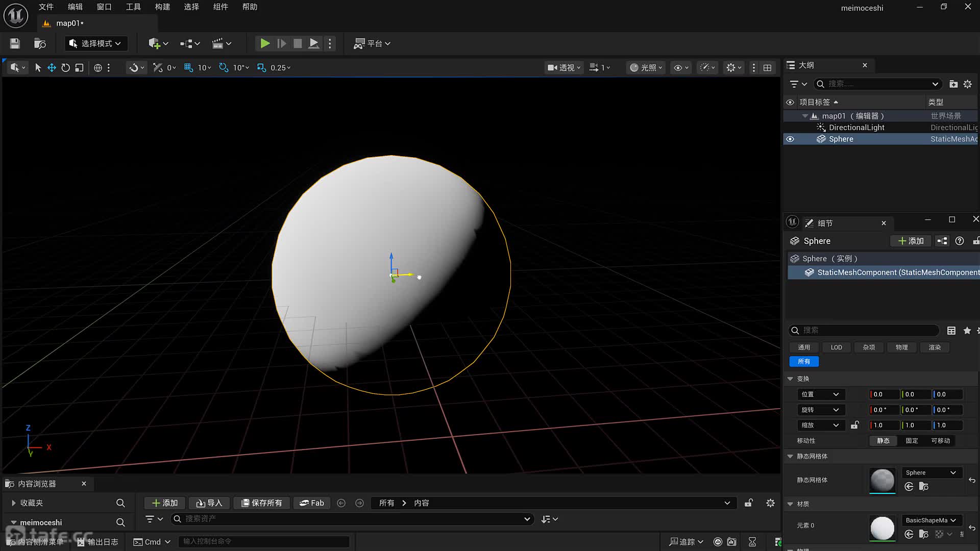Viewport: 980px width, 551px height.
Task: Save the current level icon
Action: point(15,43)
